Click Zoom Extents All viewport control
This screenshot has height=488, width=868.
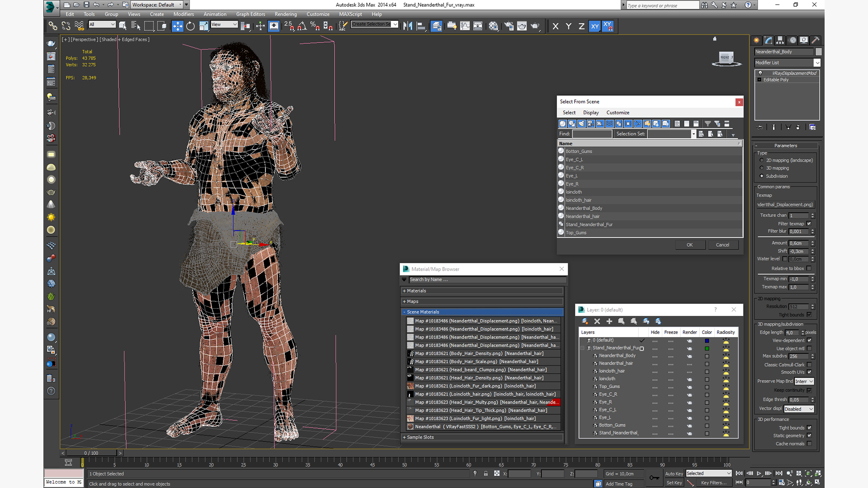click(x=808, y=474)
